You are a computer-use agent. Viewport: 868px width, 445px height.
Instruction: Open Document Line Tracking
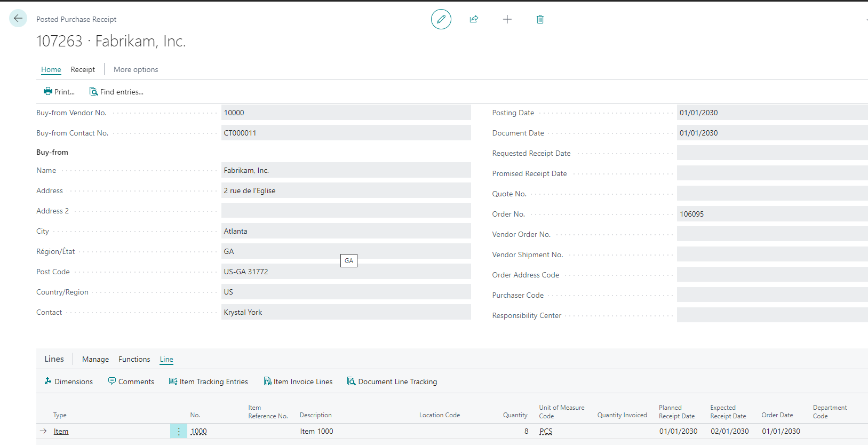tap(392, 382)
